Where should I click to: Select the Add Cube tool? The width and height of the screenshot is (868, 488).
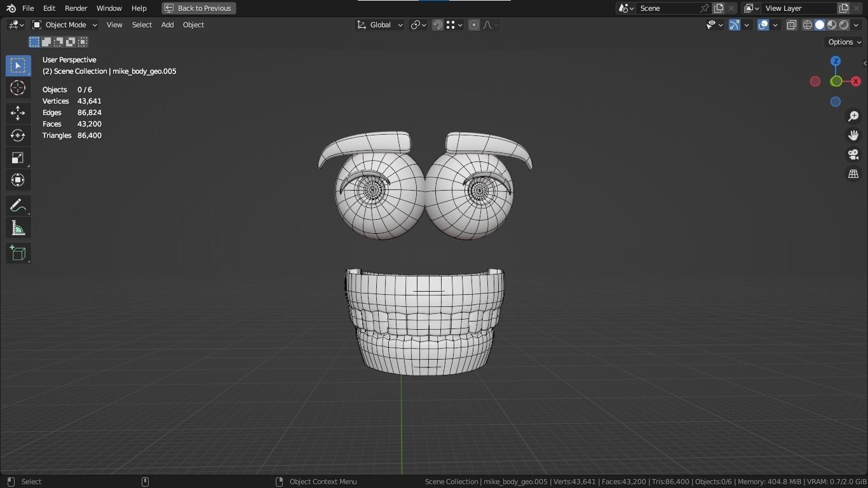point(18,254)
